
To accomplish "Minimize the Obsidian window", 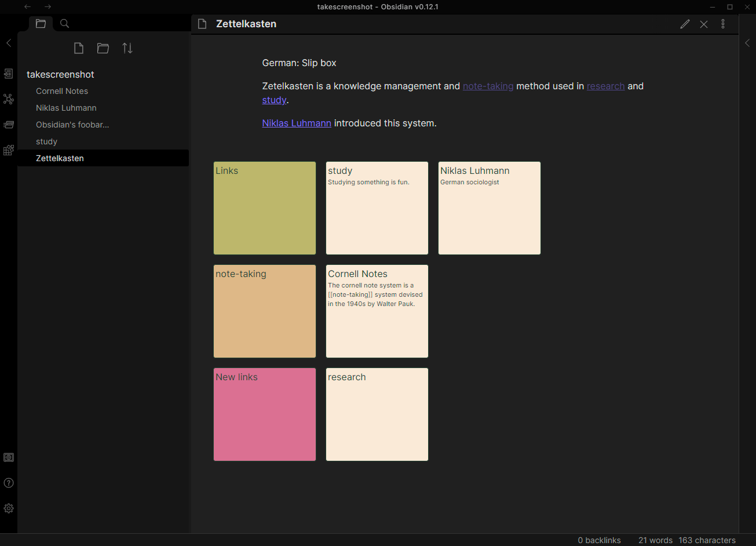I will [713, 7].
